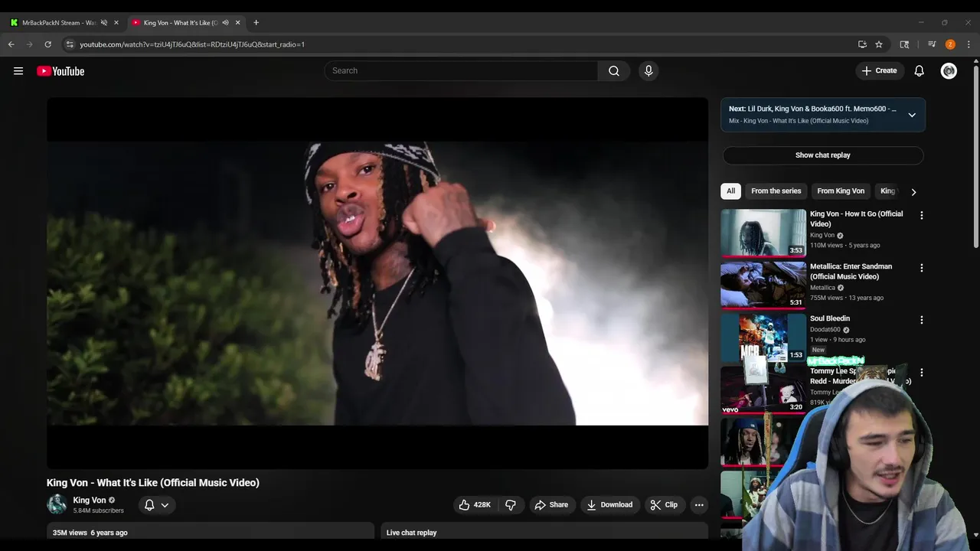
Task: Click '35M views 6 years ago' description
Action: click(90, 533)
